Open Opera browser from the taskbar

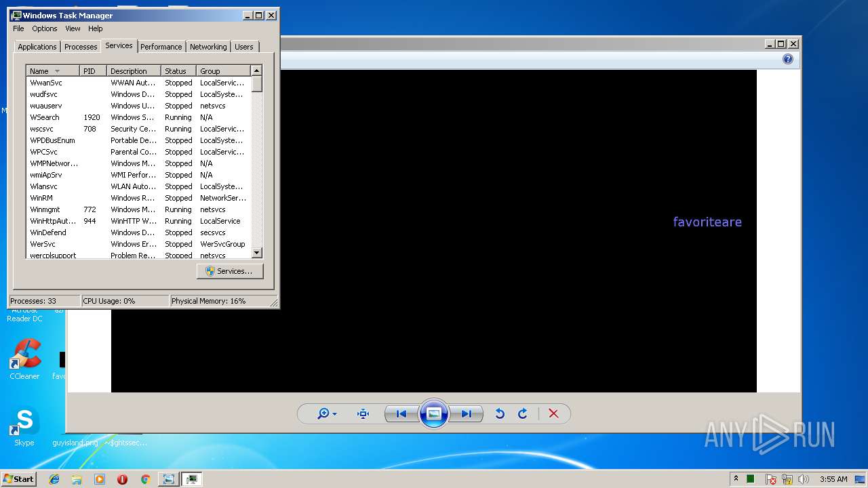pos(122,479)
